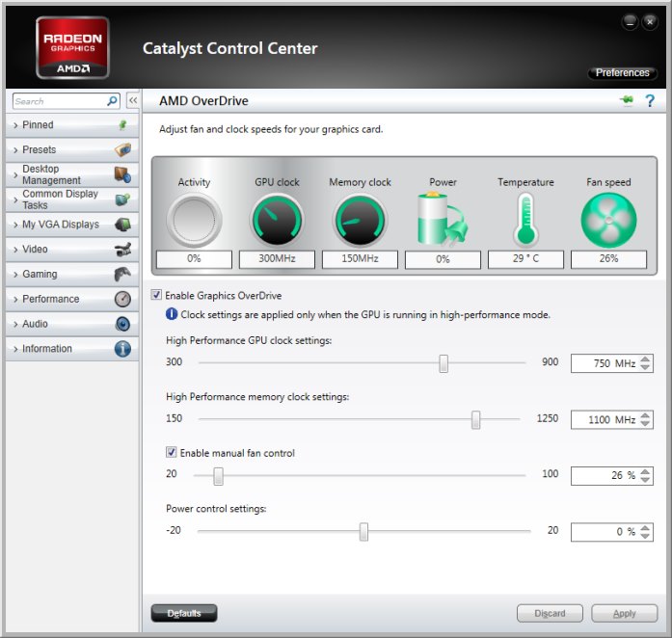Expand Desktop Management section
The width and height of the screenshot is (672, 638).
15,174
